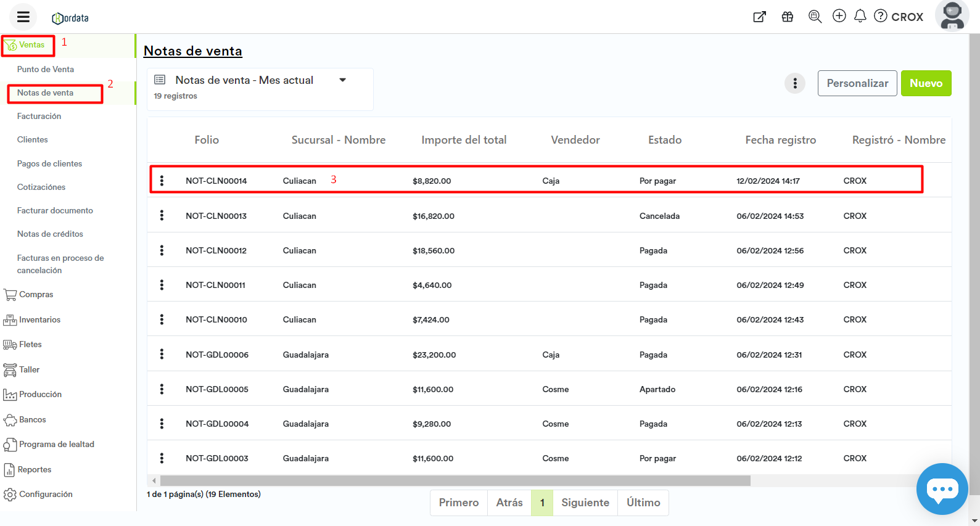Click the horizontal table scrollbar
The height and width of the screenshot is (526, 980).
[455, 480]
